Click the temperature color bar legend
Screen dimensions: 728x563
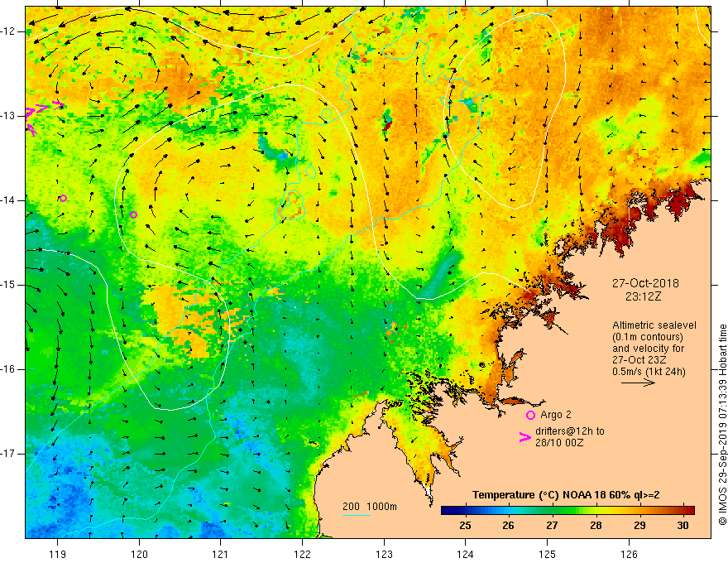click(x=568, y=511)
